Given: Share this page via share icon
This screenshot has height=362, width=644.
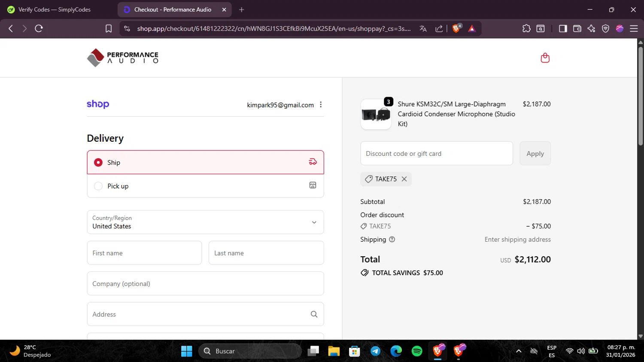Looking at the screenshot, I should (439, 28).
